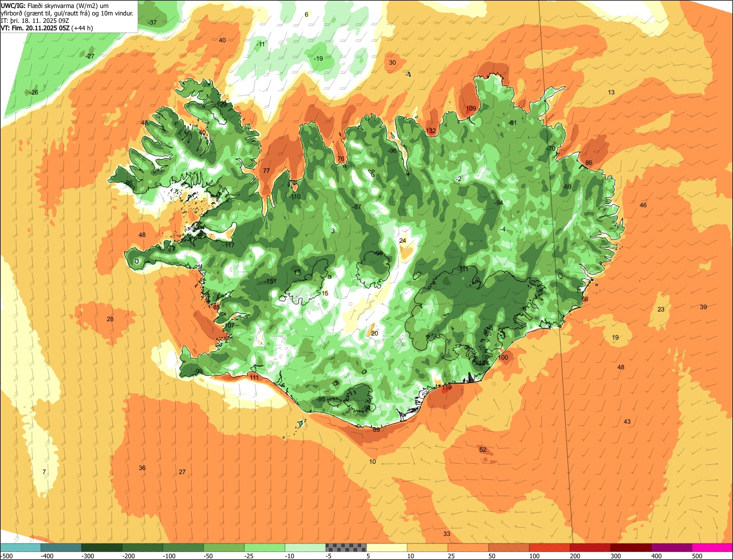Click the '20' value in southern interior

(375, 334)
